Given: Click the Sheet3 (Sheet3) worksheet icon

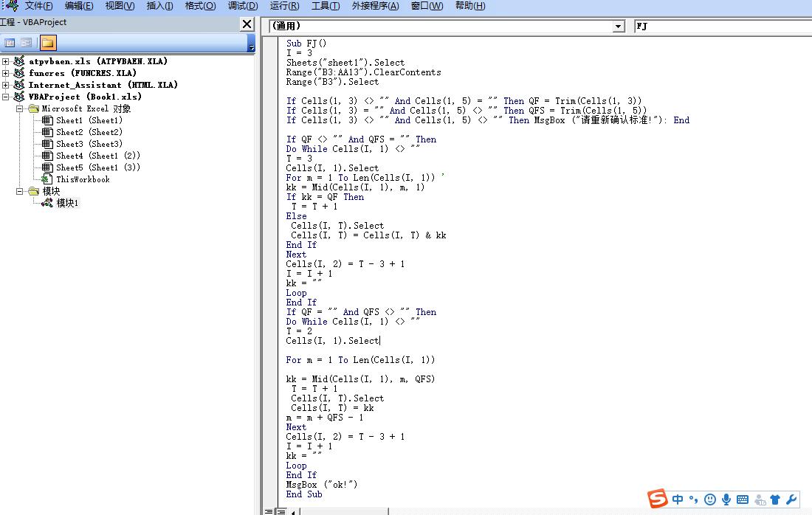Looking at the screenshot, I should [x=48, y=144].
